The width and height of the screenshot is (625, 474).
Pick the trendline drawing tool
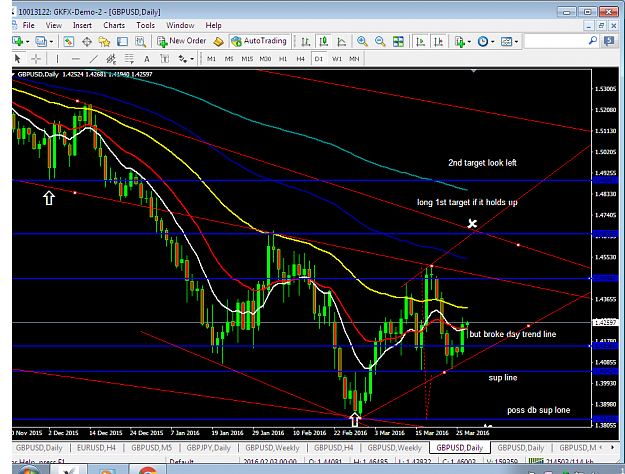pyautogui.click(x=93, y=59)
